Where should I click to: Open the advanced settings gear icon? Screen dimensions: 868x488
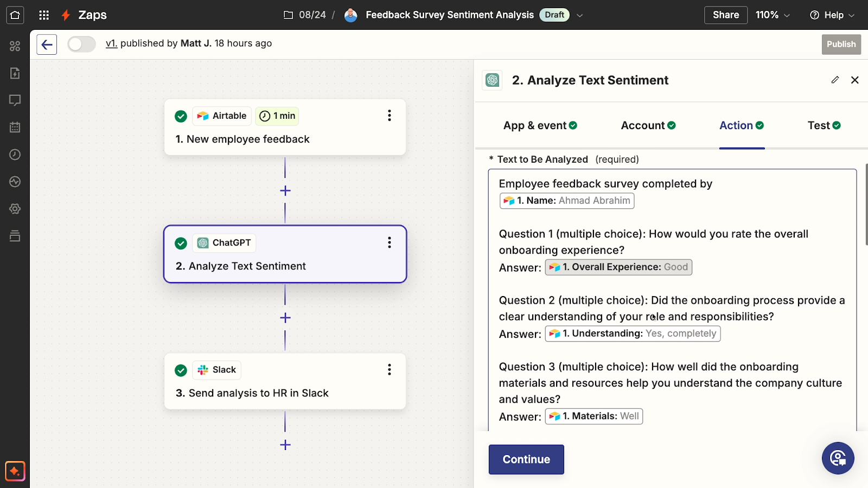[x=15, y=209]
